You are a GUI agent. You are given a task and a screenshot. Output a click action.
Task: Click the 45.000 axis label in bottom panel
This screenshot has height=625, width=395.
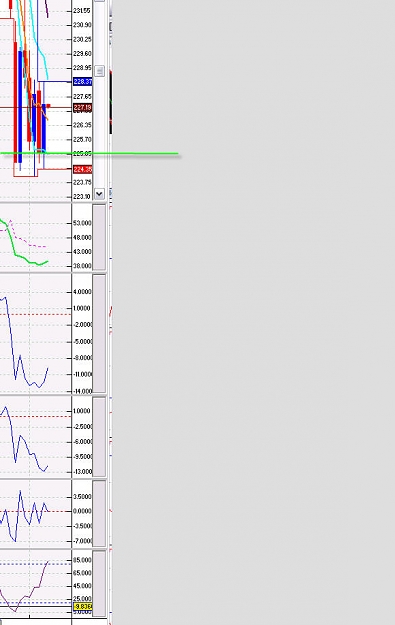coord(83,586)
